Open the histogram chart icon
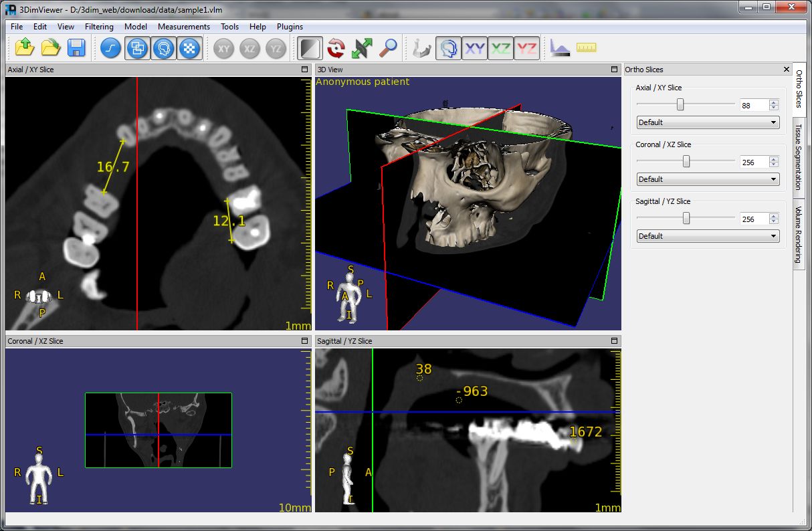812x531 pixels. click(559, 48)
